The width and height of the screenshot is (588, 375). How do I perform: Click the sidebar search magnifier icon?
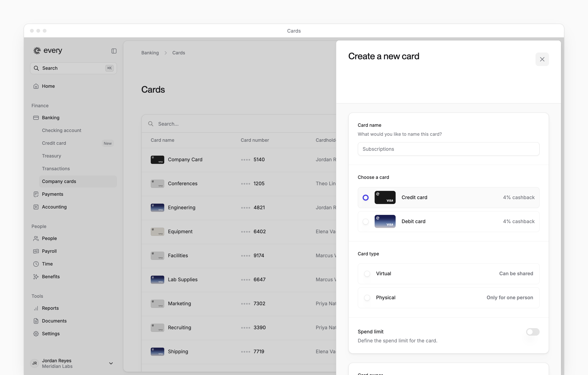[36, 68]
